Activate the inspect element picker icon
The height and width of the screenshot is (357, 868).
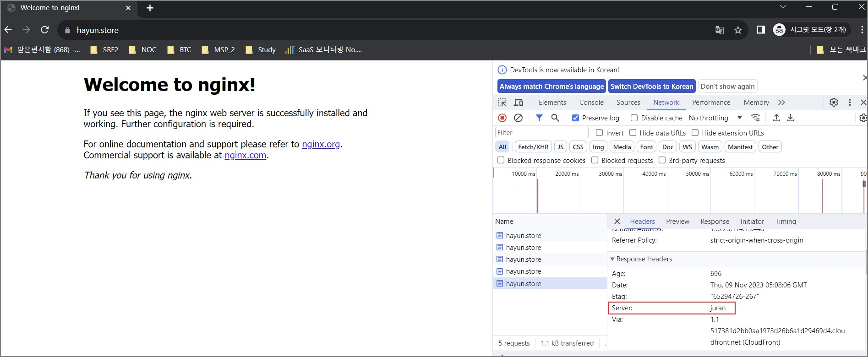click(x=502, y=103)
